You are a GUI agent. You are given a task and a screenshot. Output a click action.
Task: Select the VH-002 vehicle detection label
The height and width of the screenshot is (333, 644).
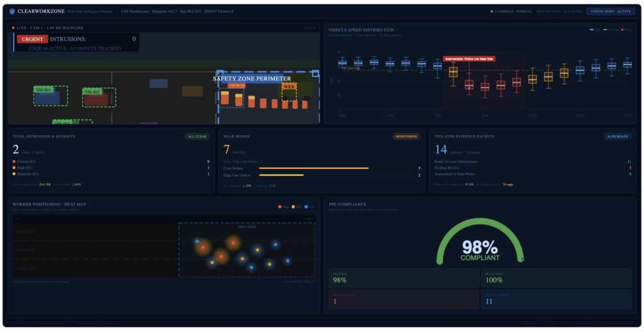pos(92,92)
